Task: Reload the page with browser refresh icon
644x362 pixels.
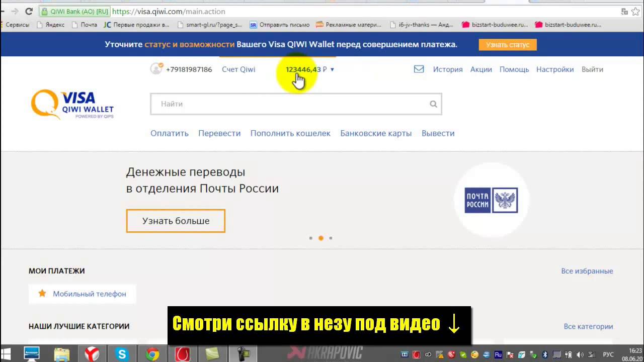Action: pos(29,11)
